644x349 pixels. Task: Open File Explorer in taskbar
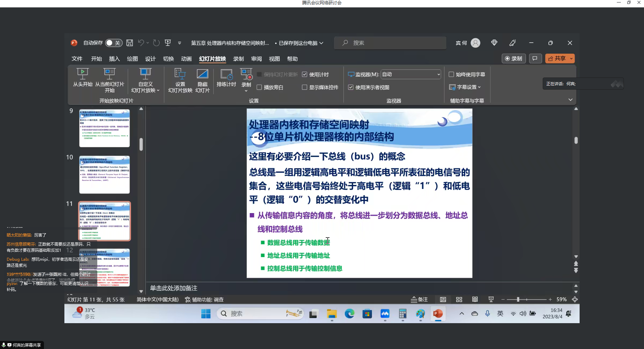click(x=332, y=314)
